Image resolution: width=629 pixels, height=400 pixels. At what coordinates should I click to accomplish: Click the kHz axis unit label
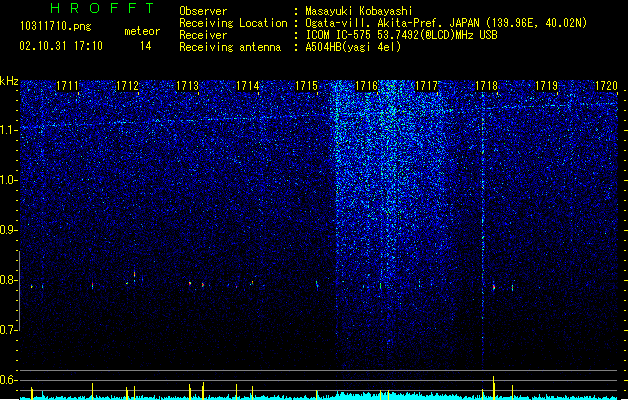[x=9, y=81]
